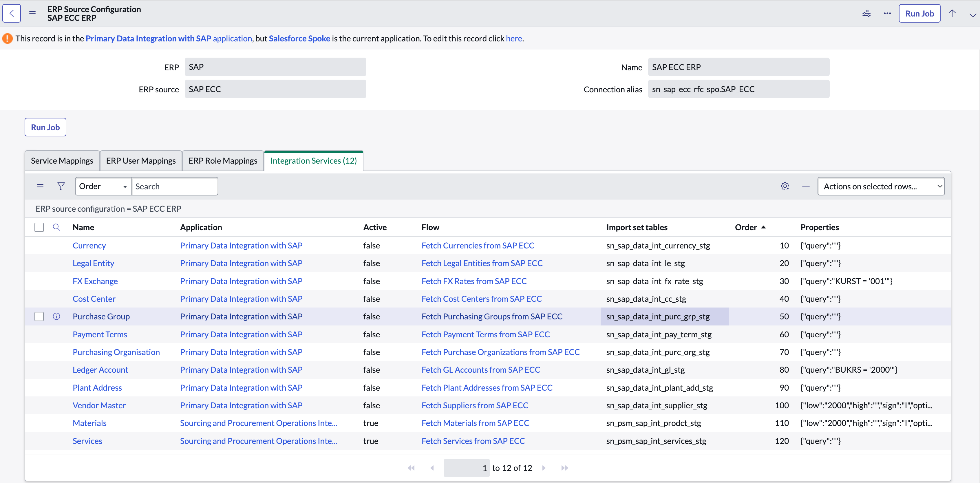
Task: Click the Order column sort arrow
Action: click(763, 227)
